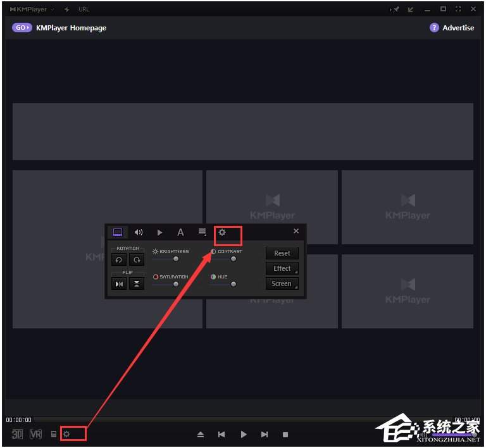
Task: Toggle the pin always-on-top icon
Action: point(395,9)
